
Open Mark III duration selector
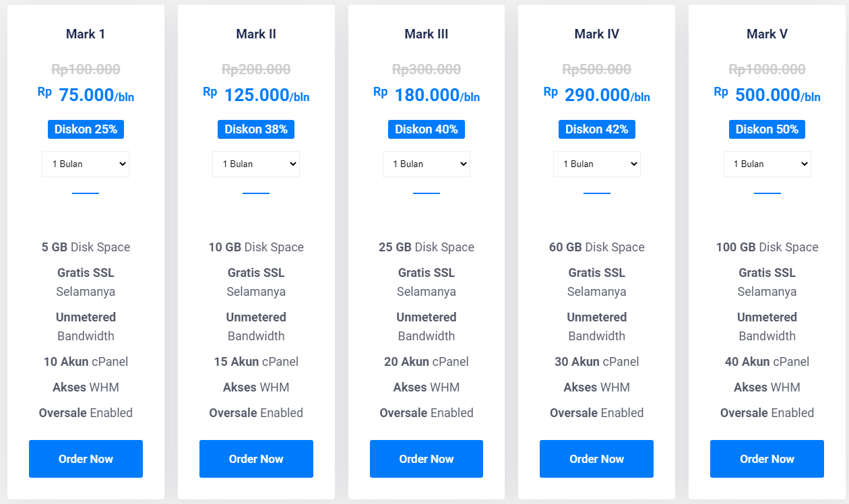427,164
